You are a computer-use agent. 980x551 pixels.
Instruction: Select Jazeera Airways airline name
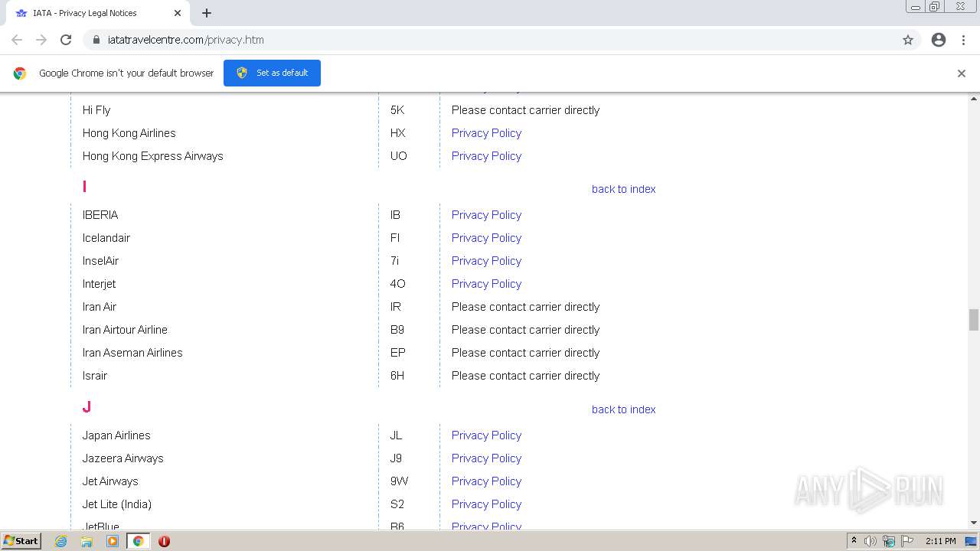[122, 458]
